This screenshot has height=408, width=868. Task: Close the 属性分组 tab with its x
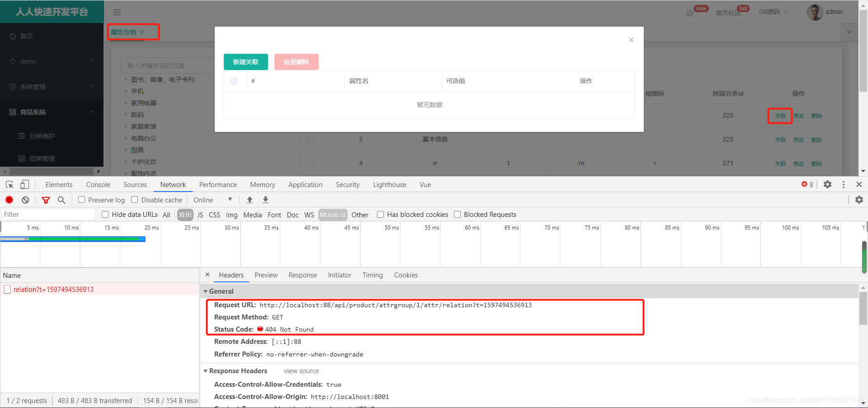tap(142, 32)
